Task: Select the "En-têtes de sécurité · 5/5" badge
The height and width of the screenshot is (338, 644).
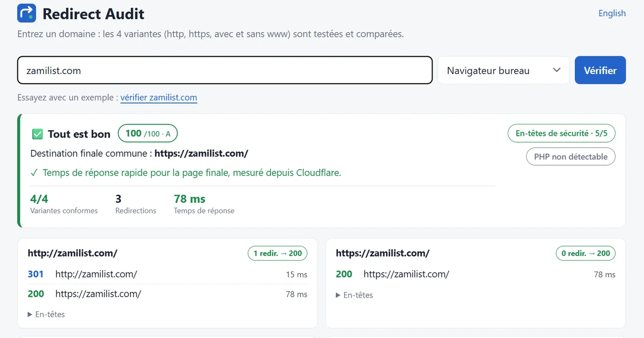Action: click(x=561, y=134)
